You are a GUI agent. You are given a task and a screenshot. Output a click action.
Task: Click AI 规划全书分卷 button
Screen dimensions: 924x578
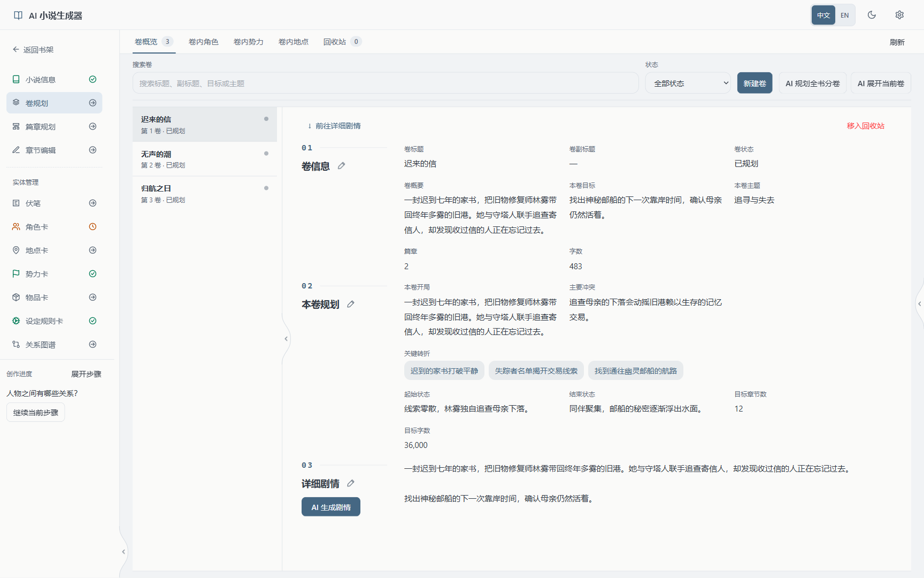[813, 83]
